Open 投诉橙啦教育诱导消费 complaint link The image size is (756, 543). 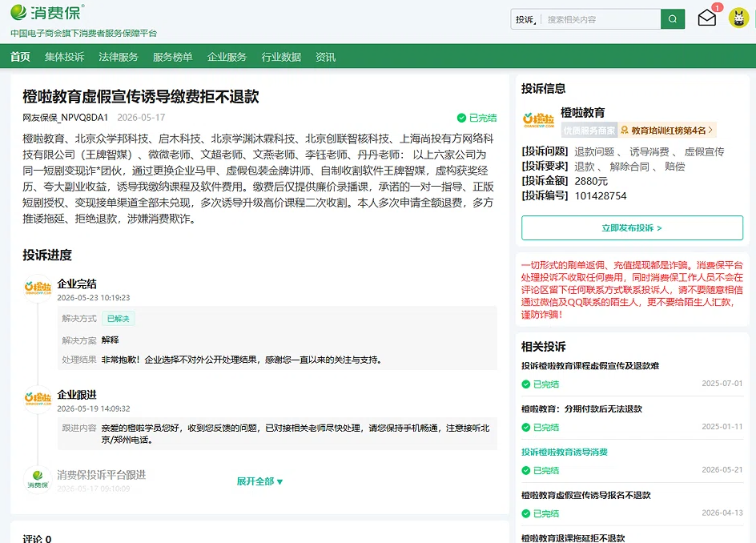point(564,452)
